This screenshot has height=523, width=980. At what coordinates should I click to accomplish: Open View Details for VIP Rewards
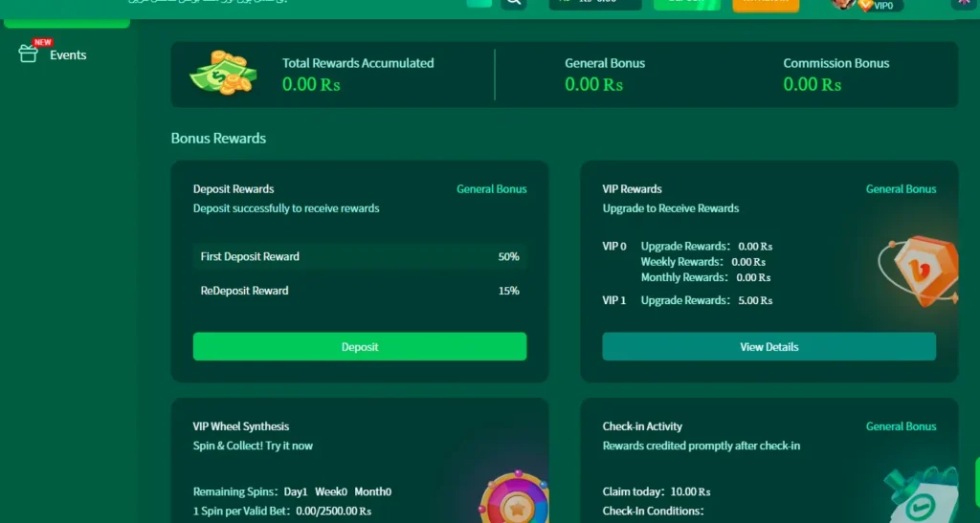768,346
